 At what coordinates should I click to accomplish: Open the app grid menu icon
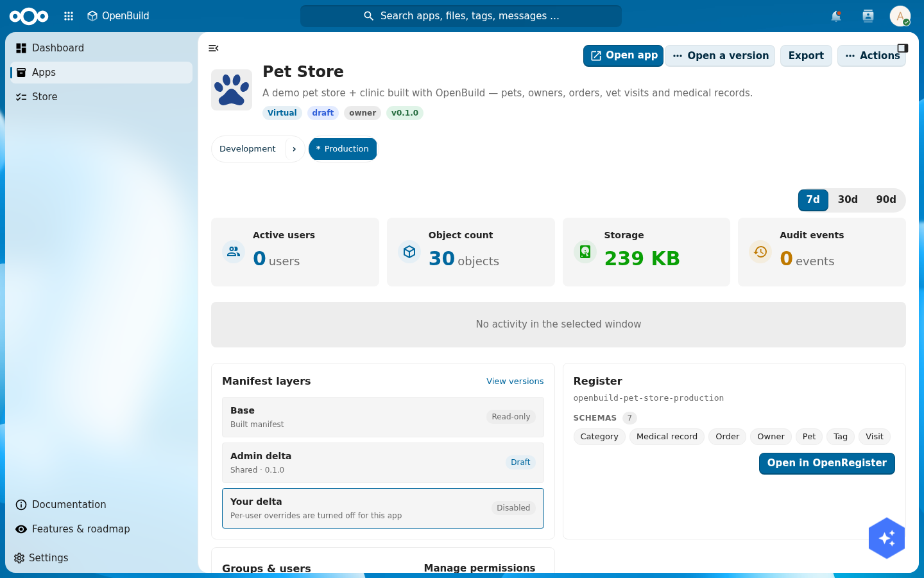pyautogui.click(x=69, y=16)
